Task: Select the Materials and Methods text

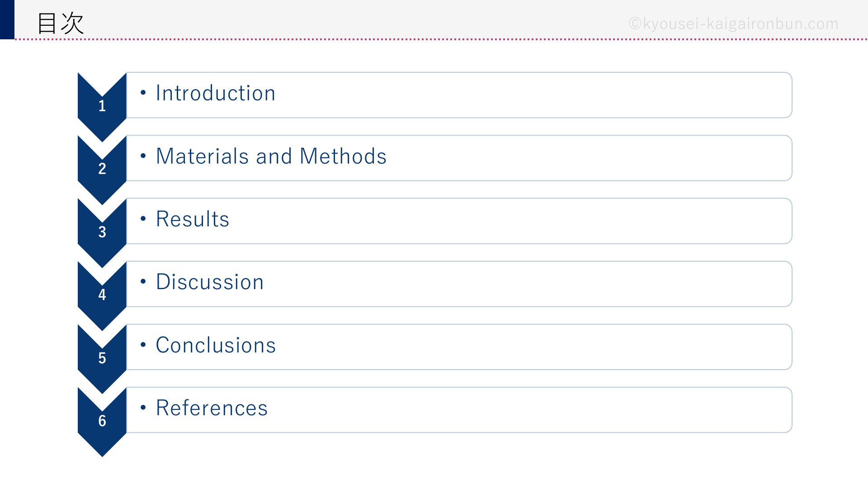Action: pos(271,156)
